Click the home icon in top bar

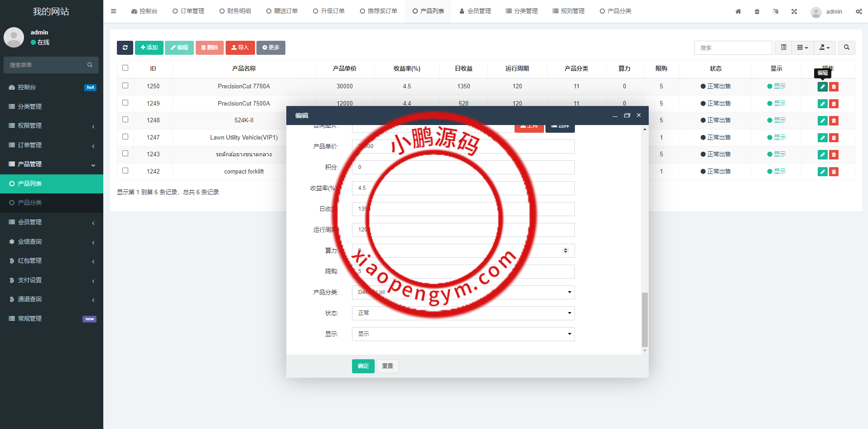(x=738, y=11)
